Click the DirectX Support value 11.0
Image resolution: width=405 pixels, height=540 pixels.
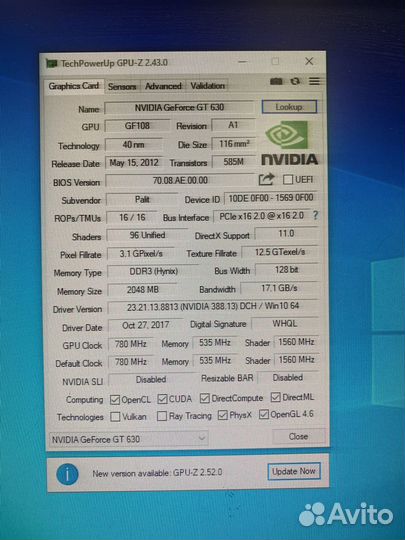coord(286,234)
